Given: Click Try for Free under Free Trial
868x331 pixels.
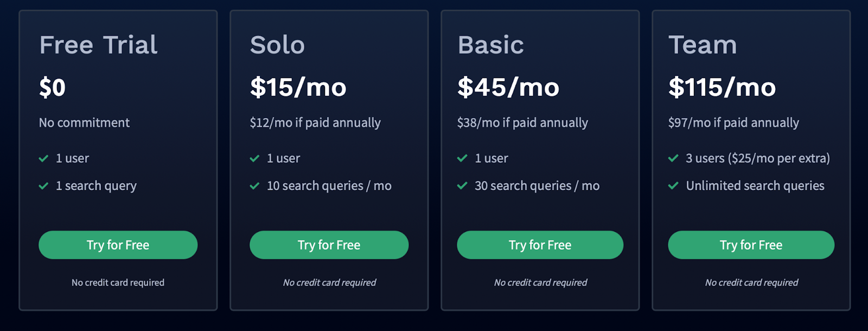Looking at the screenshot, I should click(x=118, y=245).
